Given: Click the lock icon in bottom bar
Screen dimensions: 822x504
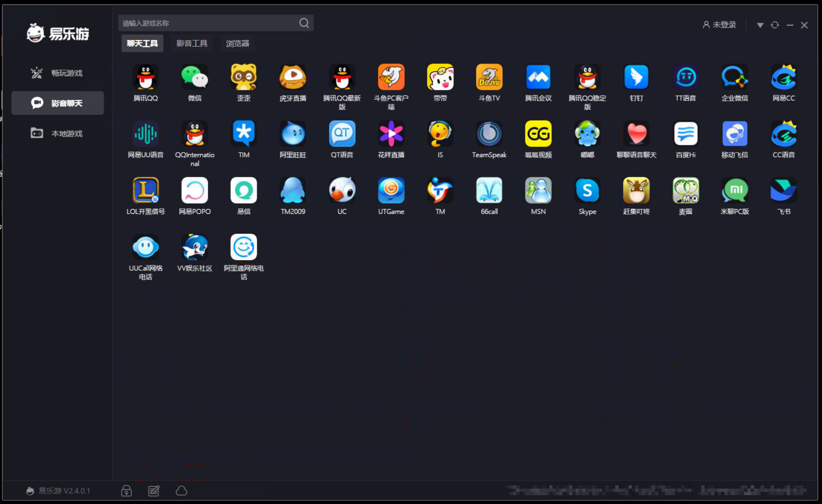Looking at the screenshot, I should (x=126, y=491).
